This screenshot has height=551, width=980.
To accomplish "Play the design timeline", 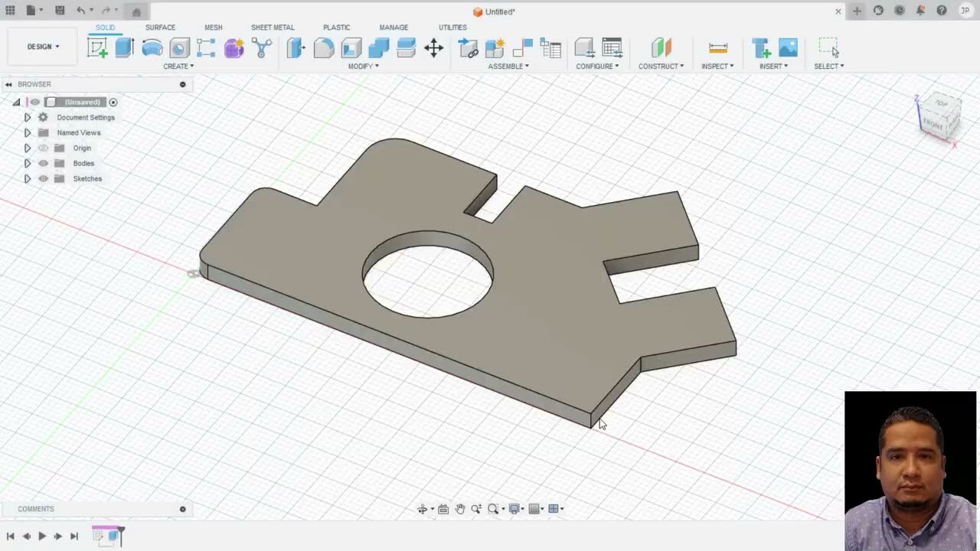I will click(42, 536).
